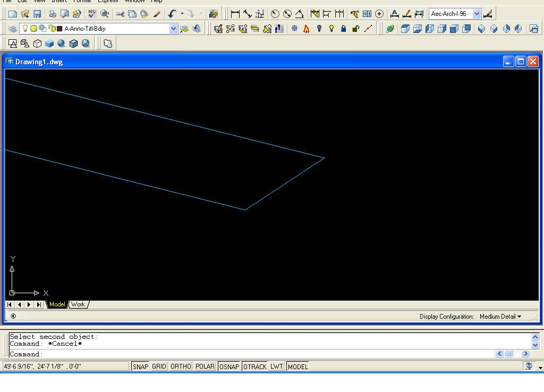Click the Save drawing icon
Image resolution: width=544 pixels, height=392 pixels.
coord(37,14)
